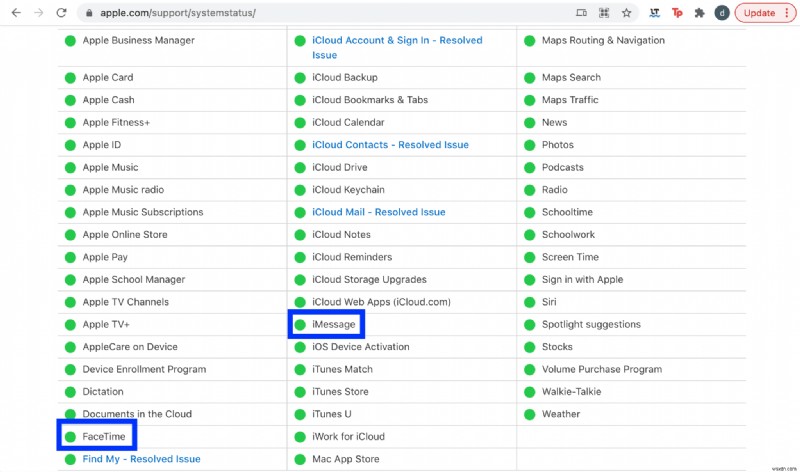The height and width of the screenshot is (472, 800).
Task: Bookmark this page with the star icon
Action: [x=626, y=13]
